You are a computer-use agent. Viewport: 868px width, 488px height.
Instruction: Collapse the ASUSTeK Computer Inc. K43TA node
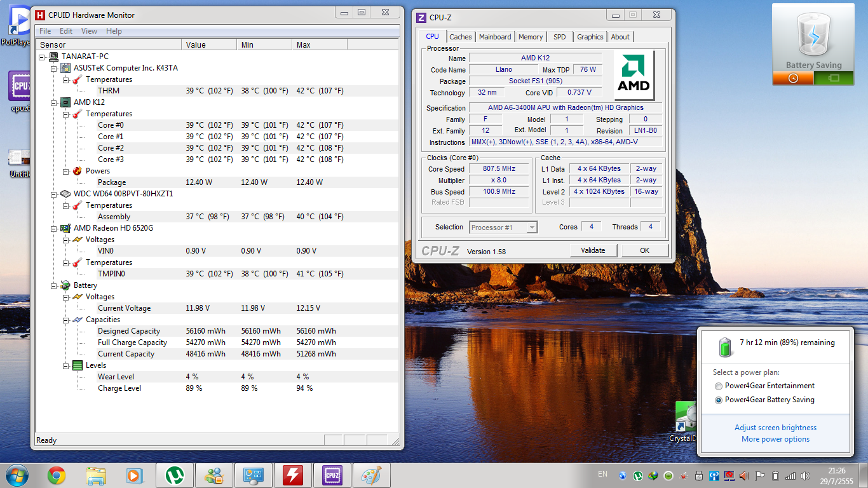coord(54,68)
